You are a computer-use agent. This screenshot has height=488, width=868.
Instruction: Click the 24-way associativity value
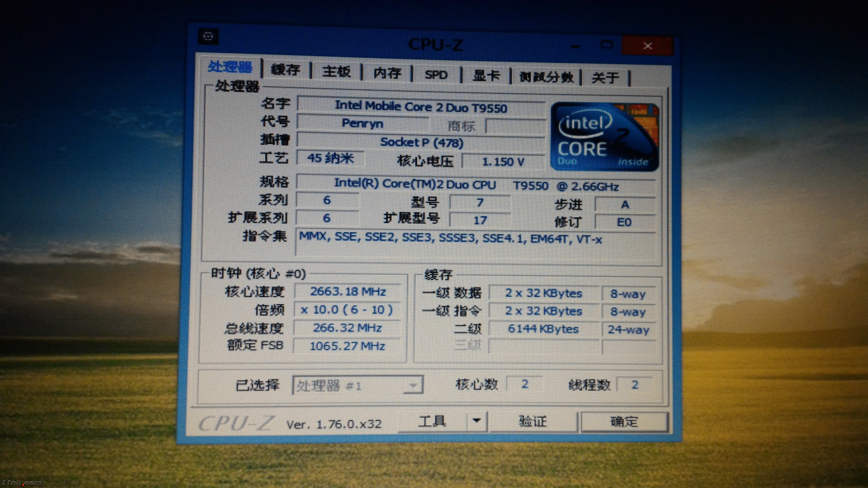coord(628,330)
